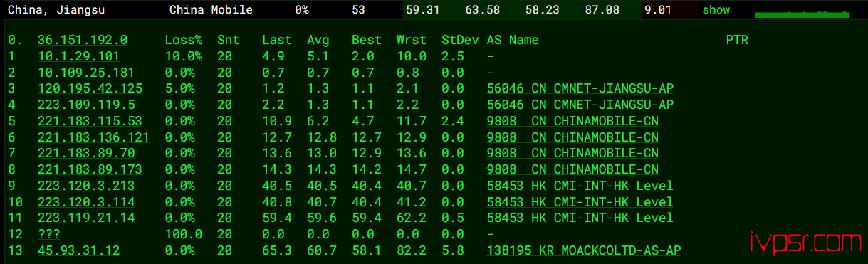Screen dimensions: 868x264
Task: Select IP 221.183.89.70 link
Action: pyautogui.click(x=86, y=153)
